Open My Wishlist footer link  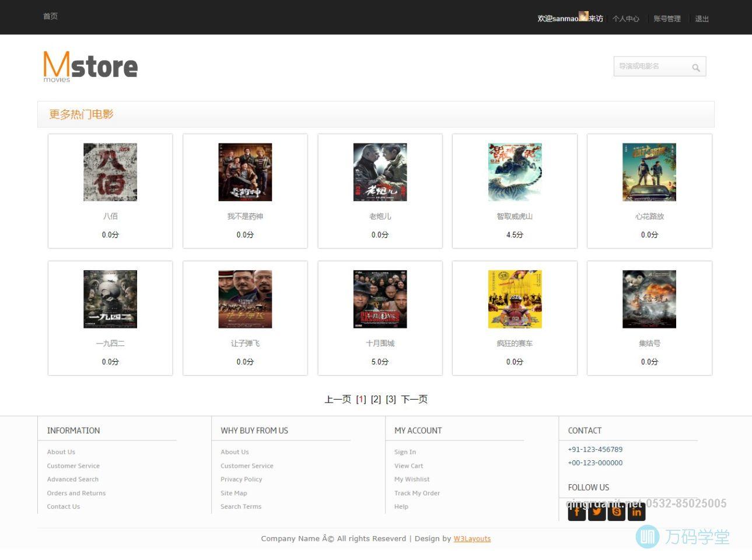[412, 480]
